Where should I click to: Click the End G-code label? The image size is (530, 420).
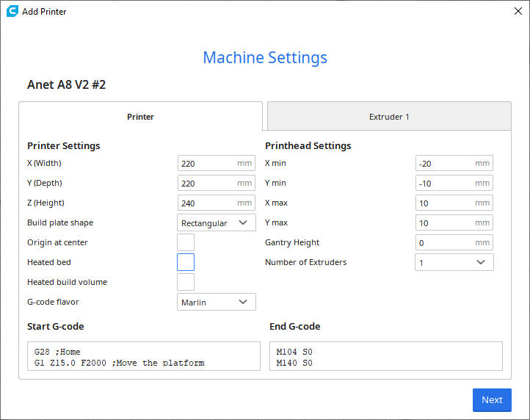(x=295, y=326)
